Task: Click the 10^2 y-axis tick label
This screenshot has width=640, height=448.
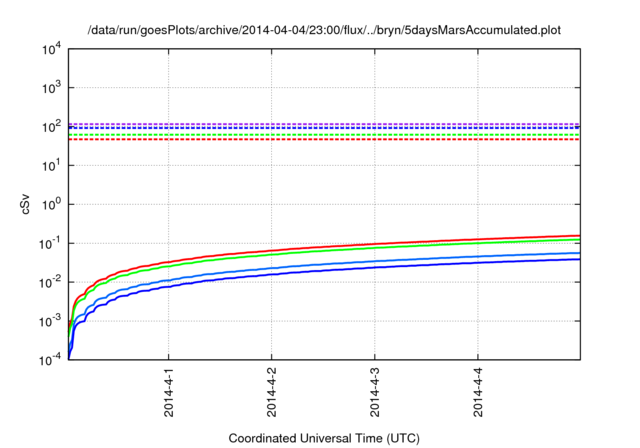Action: click(x=51, y=126)
